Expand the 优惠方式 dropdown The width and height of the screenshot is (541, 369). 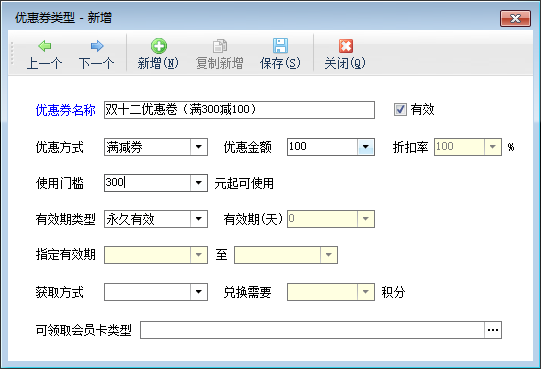tap(198, 147)
